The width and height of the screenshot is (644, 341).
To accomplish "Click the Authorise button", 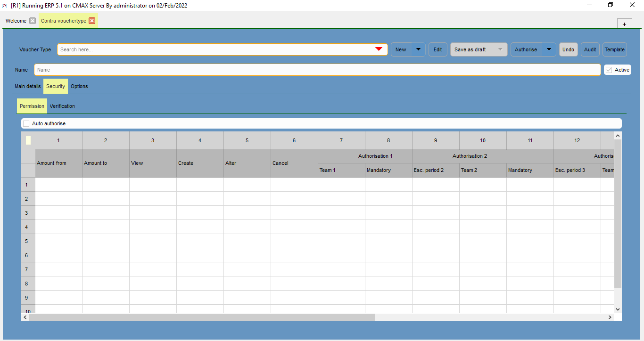I will point(526,49).
